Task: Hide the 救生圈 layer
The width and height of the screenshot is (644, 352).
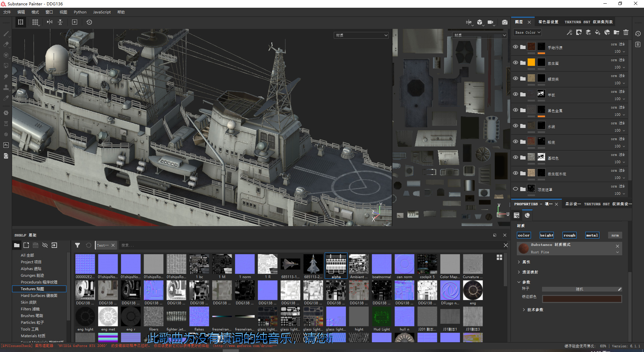Action: coord(516,62)
